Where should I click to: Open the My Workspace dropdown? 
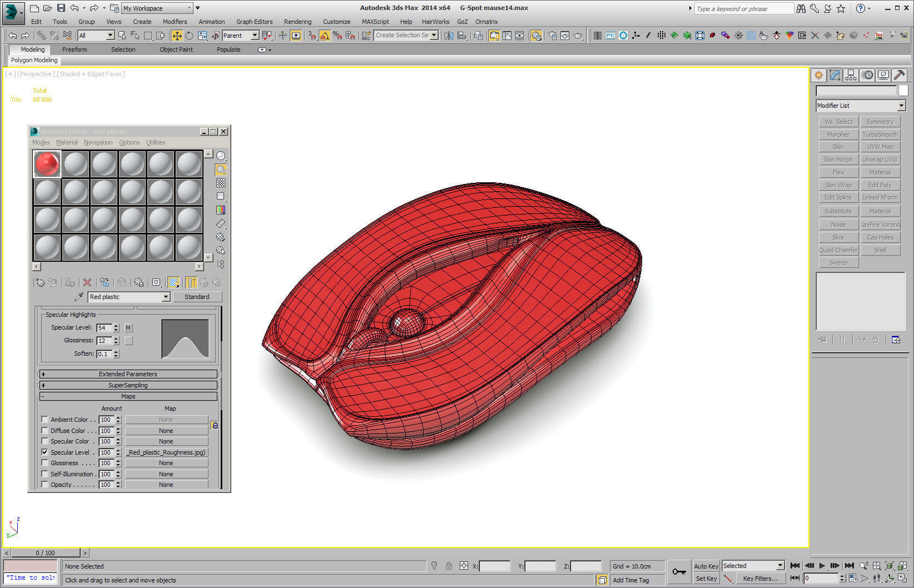coord(157,8)
